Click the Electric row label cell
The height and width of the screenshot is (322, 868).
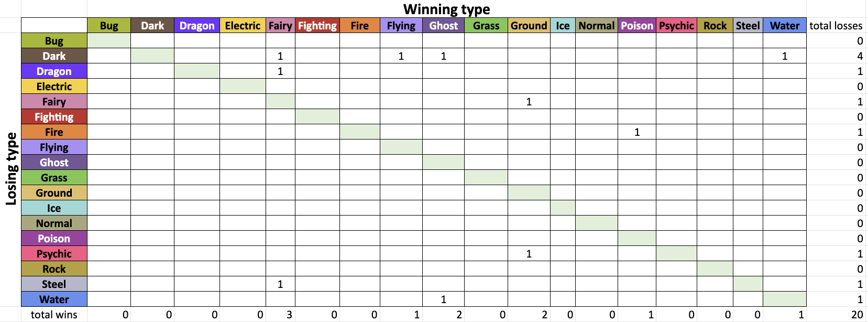(54, 87)
